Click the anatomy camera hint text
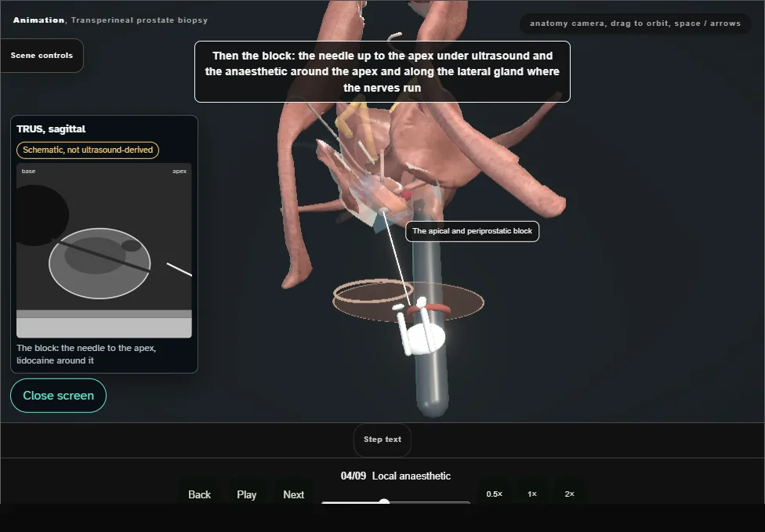Image resolution: width=765 pixels, height=532 pixels. [635, 24]
